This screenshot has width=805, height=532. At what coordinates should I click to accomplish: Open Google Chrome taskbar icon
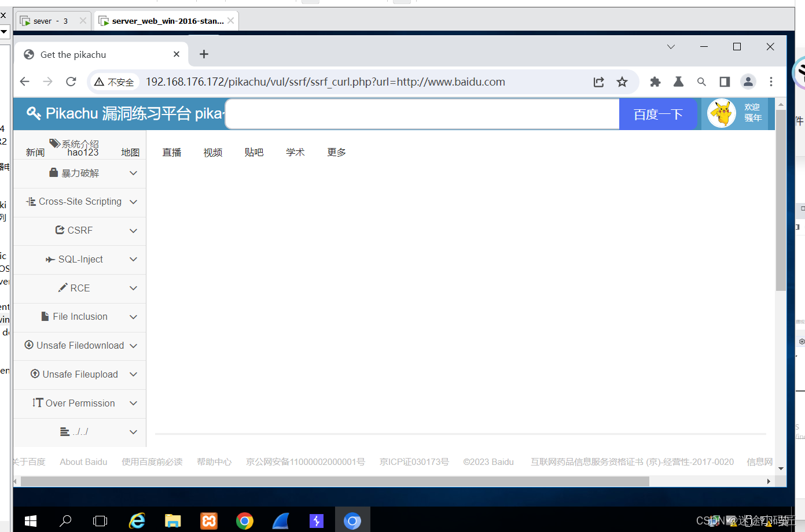tap(245, 521)
